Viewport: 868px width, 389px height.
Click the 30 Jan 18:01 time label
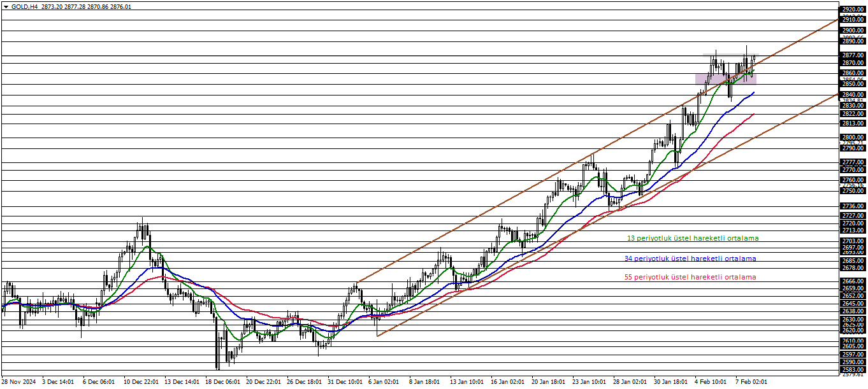pyautogui.click(x=672, y=382)
